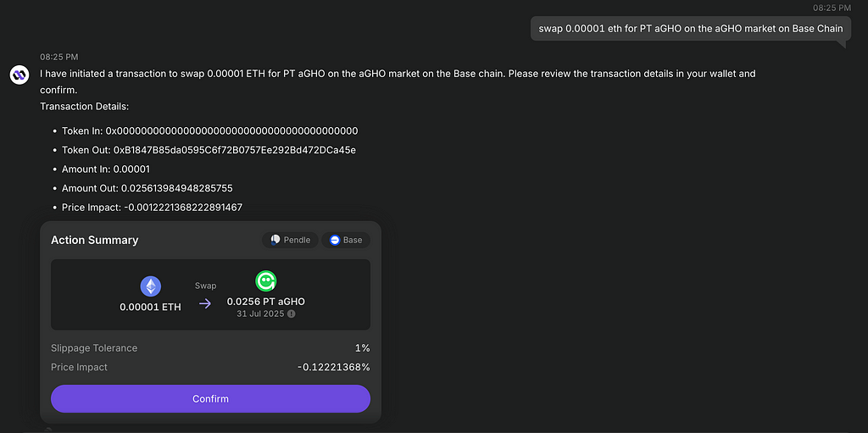Click the Amount Out value in the list
This screenshot has width=868, height=433.
point(176,188)
